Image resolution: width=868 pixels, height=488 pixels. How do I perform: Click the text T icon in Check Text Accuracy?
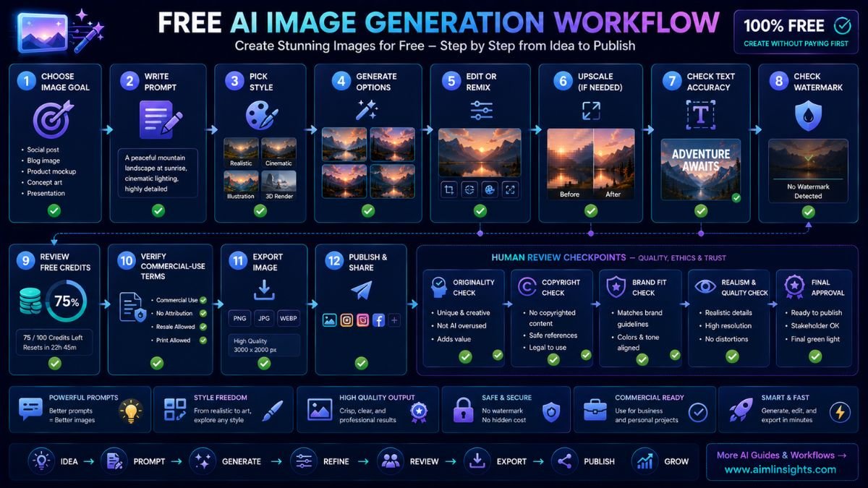[x=700, y=116]
